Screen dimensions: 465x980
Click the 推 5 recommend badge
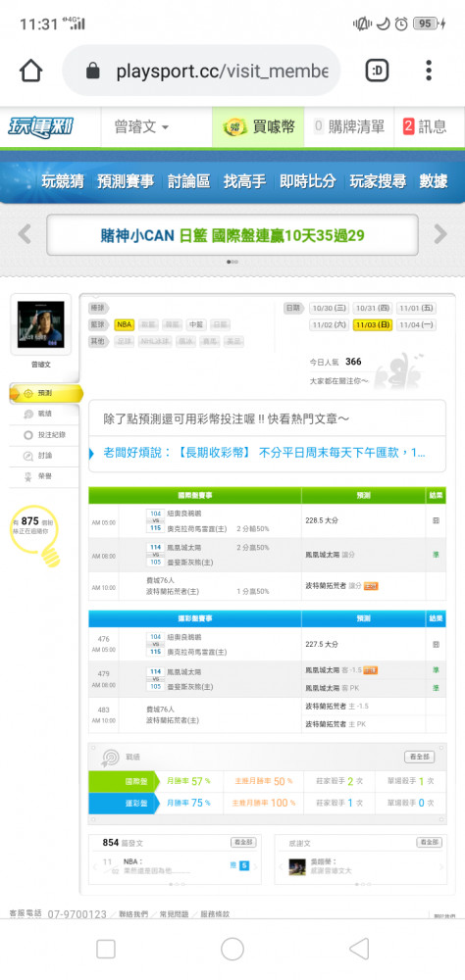tap(239, 865)
